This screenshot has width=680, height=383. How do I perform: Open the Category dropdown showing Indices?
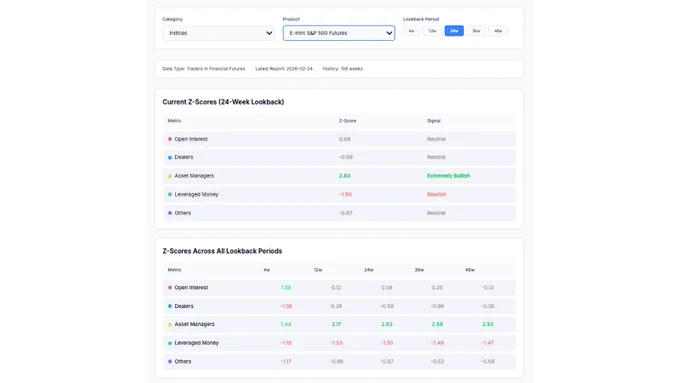coord(219,33)
